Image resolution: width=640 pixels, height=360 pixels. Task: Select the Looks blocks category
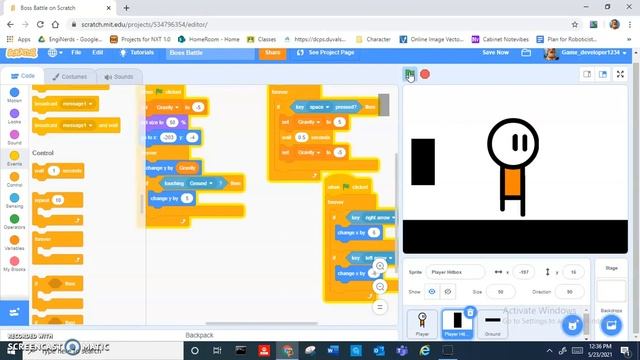coord(14,116)
